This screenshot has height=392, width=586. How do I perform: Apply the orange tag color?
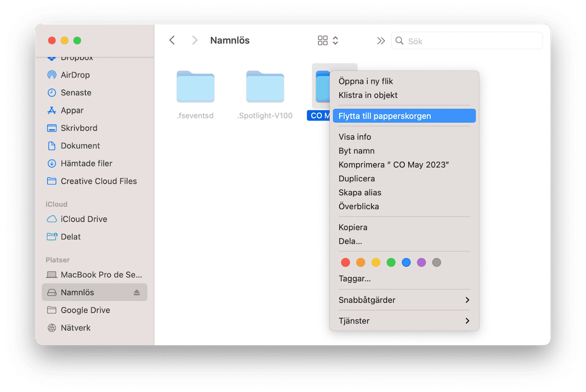(x=360, y=262)
